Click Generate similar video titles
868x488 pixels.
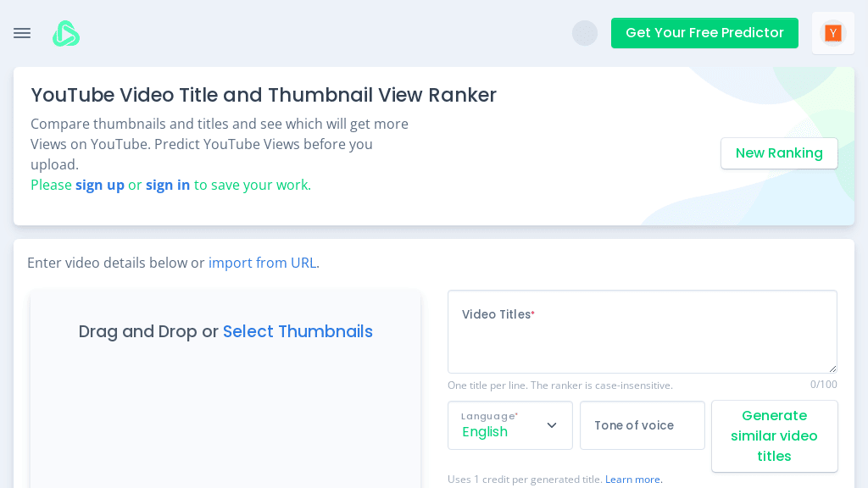(774, 435)
